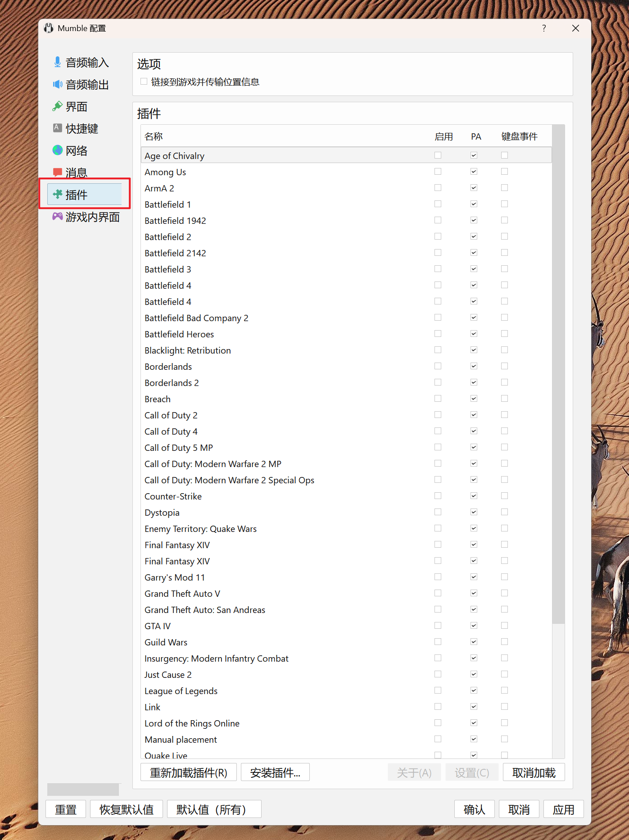Toggle PA for Guild Wars

(474, 642)
